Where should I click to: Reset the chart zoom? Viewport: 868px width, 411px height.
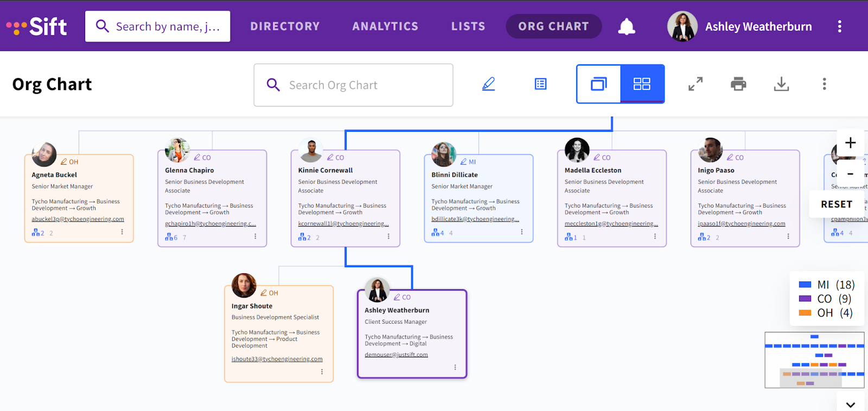coord(837,204)
